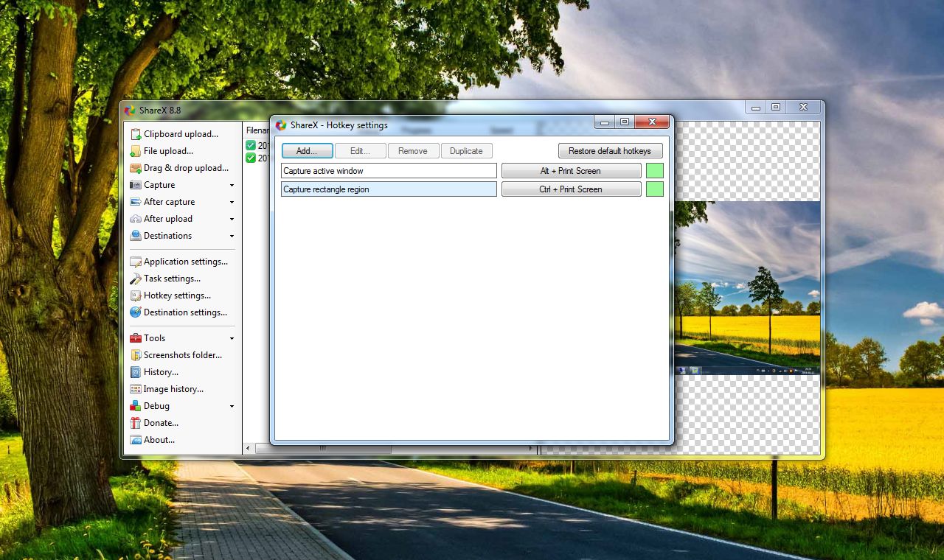The width and height of the screenshot is (944, 560).
Task: Click the green indicator beside Alt + Print Screen
Action: 654,171
